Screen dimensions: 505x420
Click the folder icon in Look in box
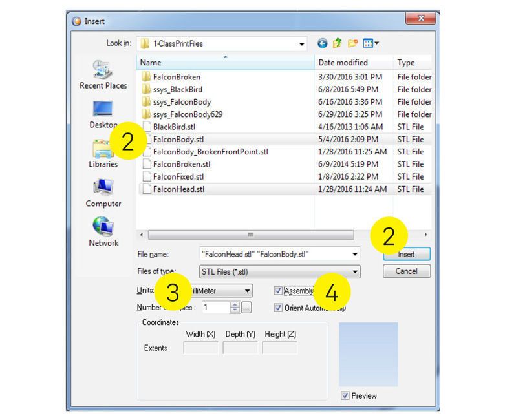[145, 43]
